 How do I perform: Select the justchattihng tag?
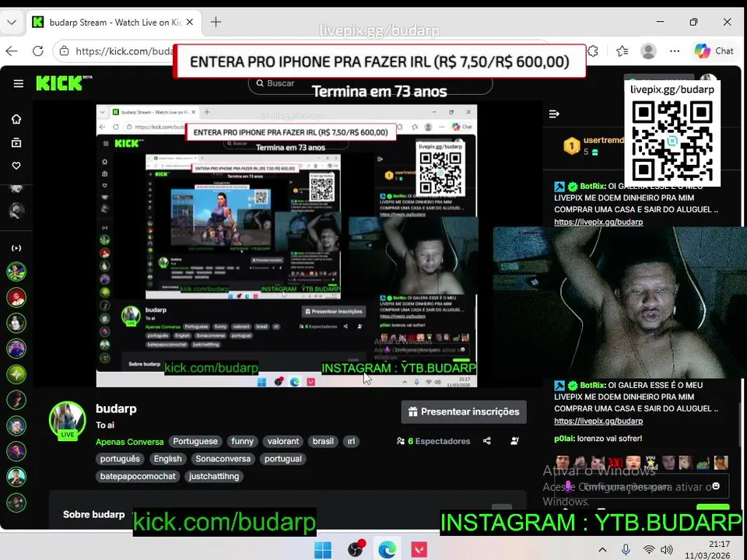coord(214,476)
